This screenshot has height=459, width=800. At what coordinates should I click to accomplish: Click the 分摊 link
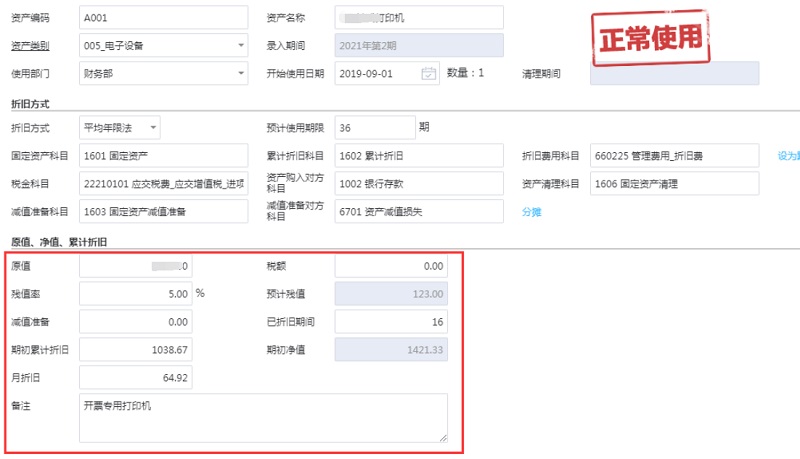(531, 212)
